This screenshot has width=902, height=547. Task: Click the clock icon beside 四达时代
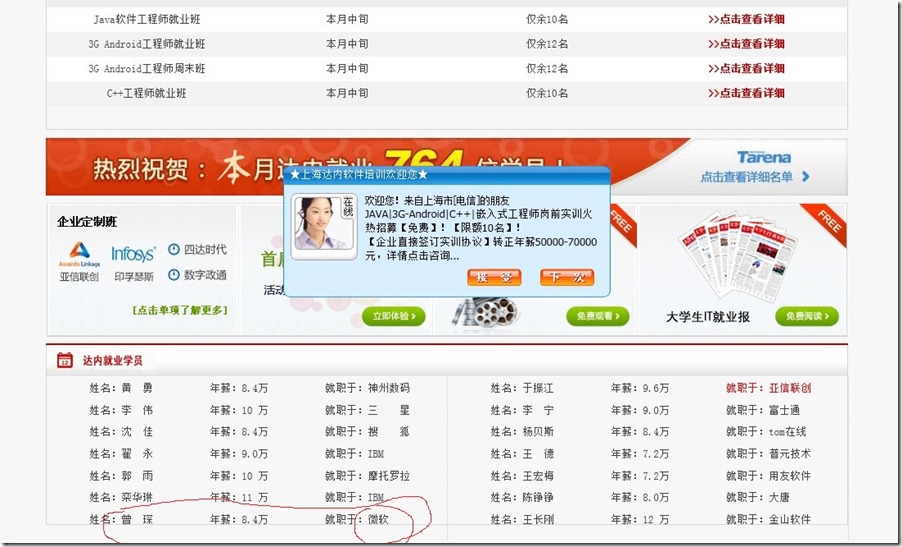(174, 249)
